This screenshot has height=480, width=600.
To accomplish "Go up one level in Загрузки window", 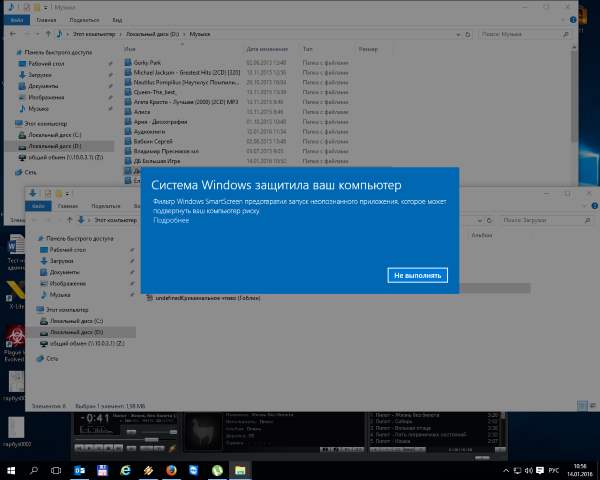I will (70, 220).
